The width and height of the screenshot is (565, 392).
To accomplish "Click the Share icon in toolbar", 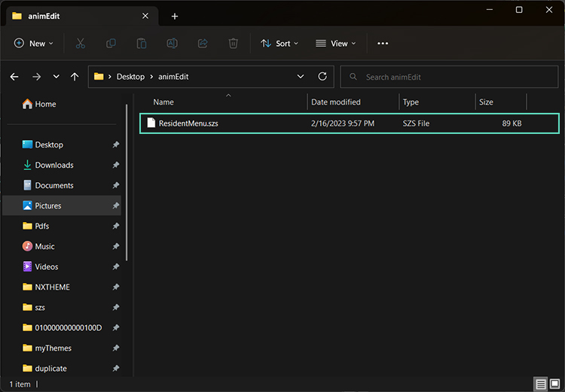I will [x=203, y=44].
